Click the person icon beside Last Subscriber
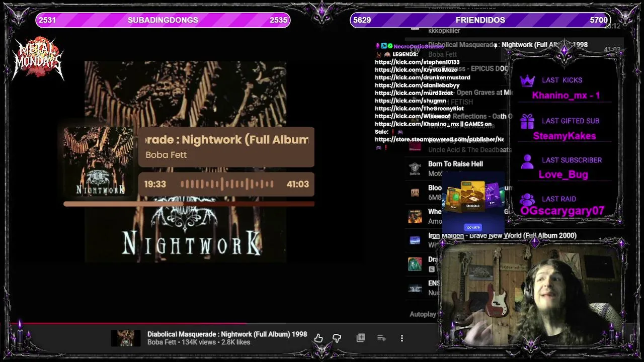The width and height of the screenshot is (644, 362). [527, 161]
